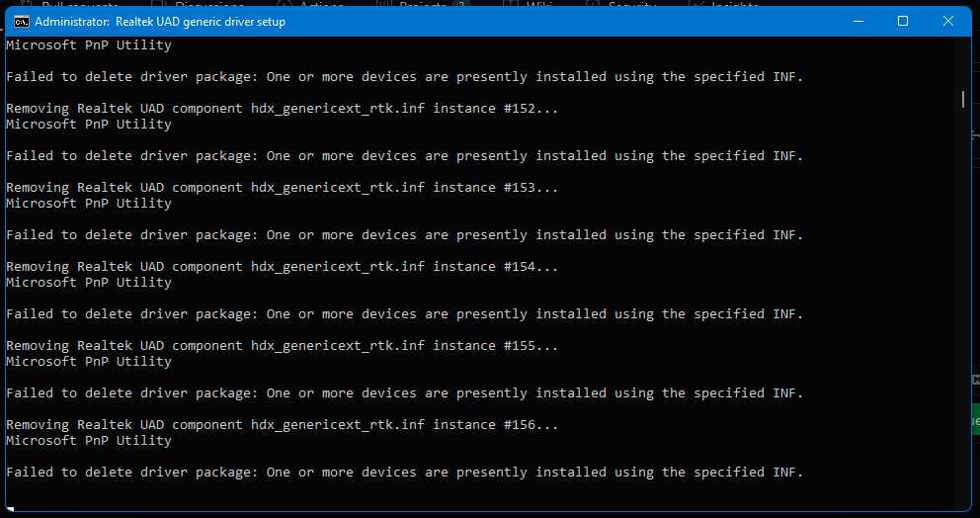Click 'Microsoft PnP Utility' under instance #155
This screenshot has width=980, height=518.
point(89,362)
